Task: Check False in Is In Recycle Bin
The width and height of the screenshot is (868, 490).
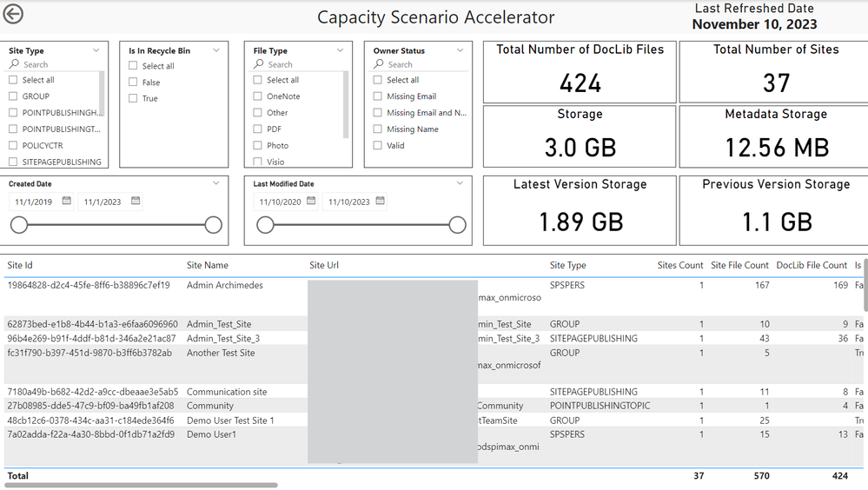Action: coord(133,82)
